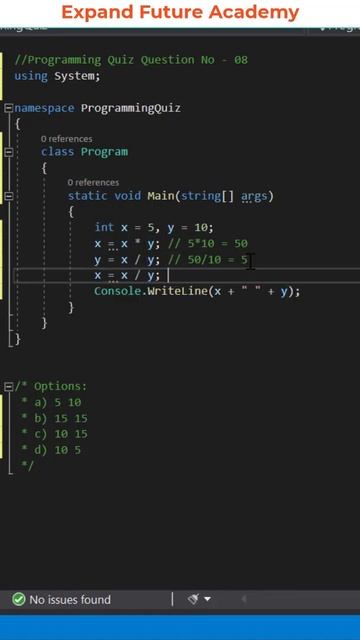The width and height of the screenshot is (360, 640).
Task: Click the 'x = x * y;' statement
Action: (127, 244)
